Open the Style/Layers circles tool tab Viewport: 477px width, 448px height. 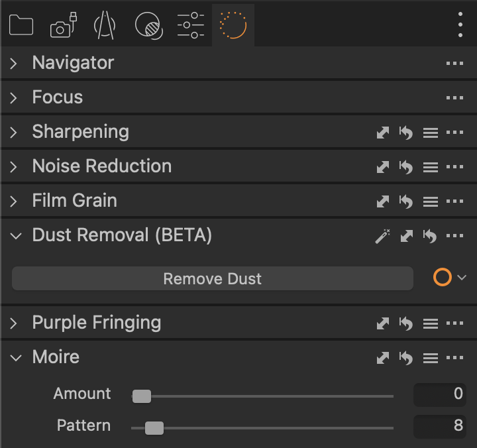tap(149, 26)
